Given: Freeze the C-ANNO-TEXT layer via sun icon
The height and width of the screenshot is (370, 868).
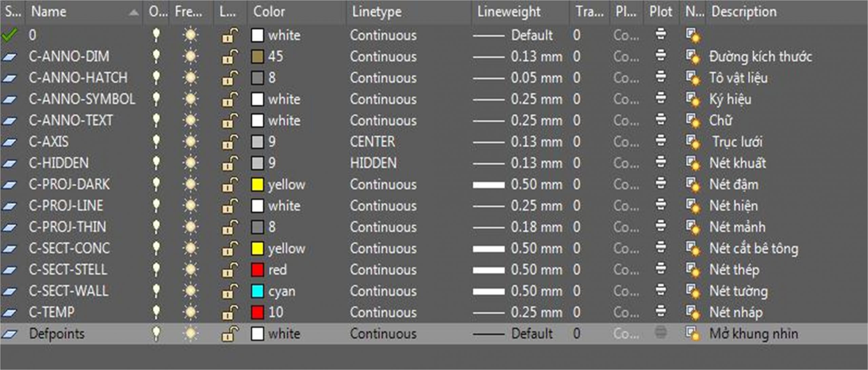Looking at the screenshot, I should click(191, 121).
